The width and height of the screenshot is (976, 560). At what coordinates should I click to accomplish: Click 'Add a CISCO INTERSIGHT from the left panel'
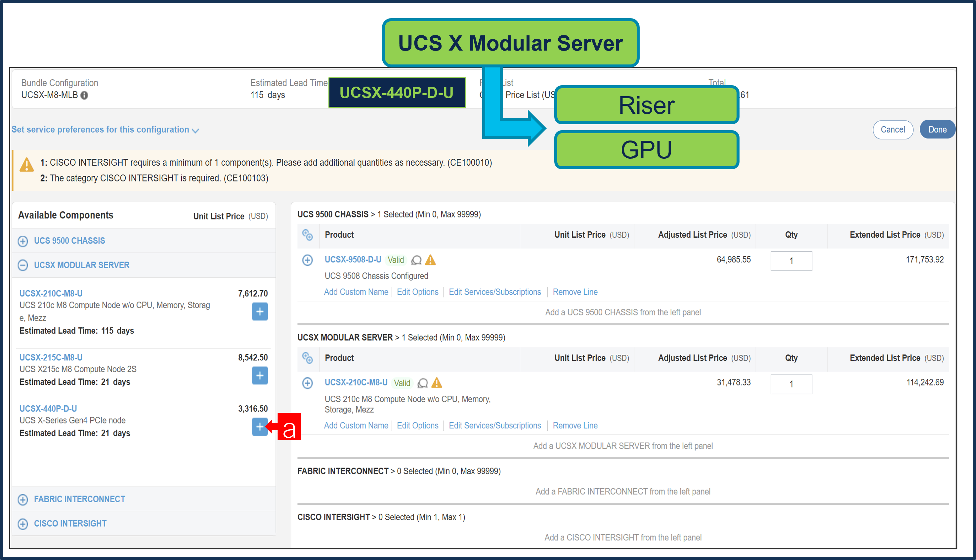623,538
